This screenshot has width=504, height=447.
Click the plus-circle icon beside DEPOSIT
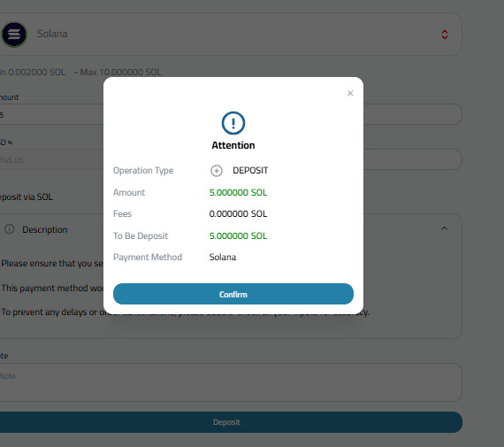217,171
